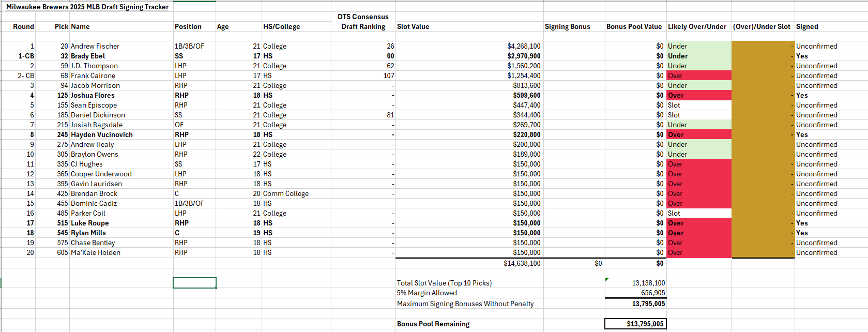The image size is (868, 332).
Task: Click the 5% Margin Allowed label
Action: point(427,293)
